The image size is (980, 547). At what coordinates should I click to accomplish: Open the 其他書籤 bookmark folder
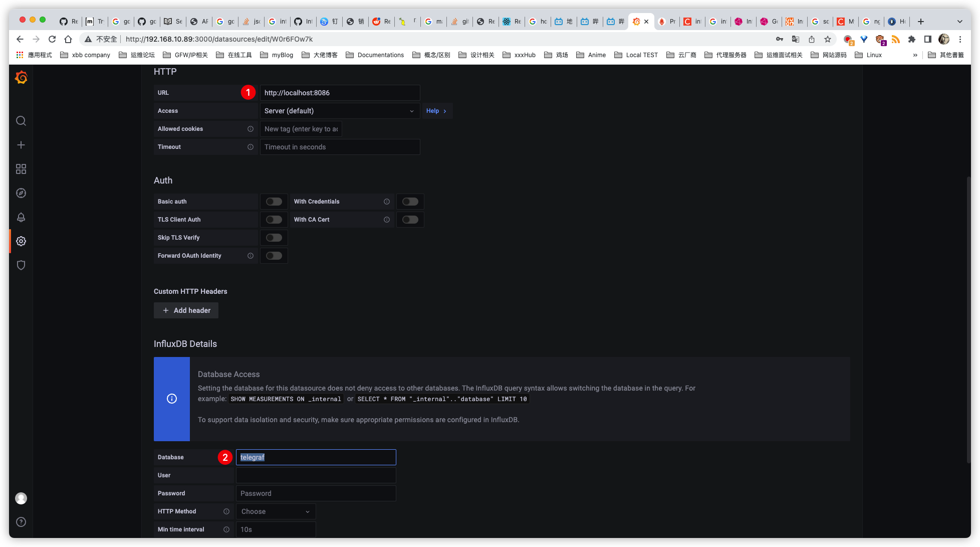946,55
